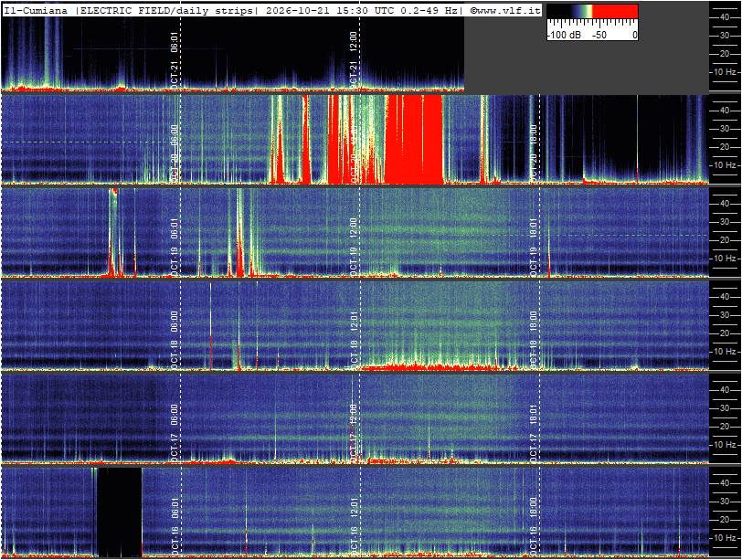This screenshot has width=742, height=560.
Task: Select the OCT-19 18:01 time marker
Action: (533, 247)
